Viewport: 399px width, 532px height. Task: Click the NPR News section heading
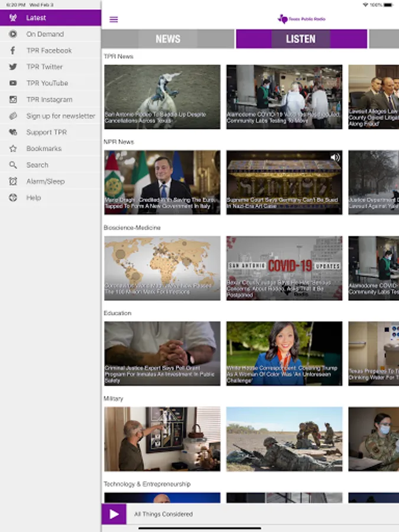click(x=119, y=142)
